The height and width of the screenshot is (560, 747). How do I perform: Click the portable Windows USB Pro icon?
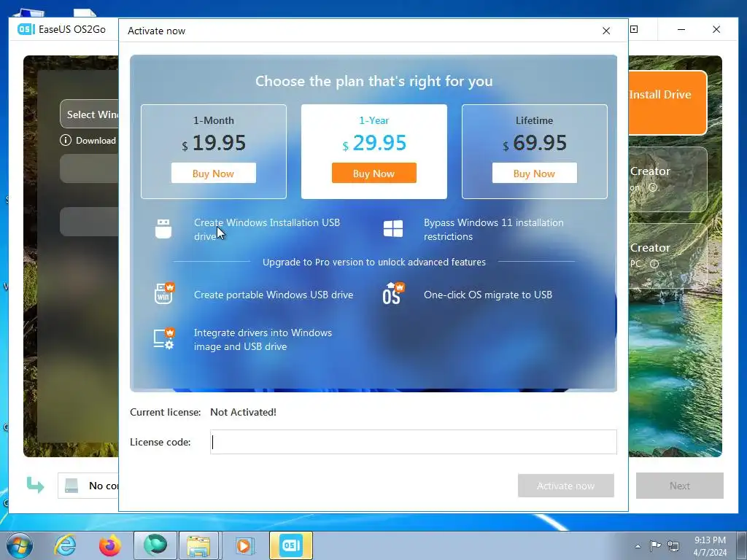[164, 293]
